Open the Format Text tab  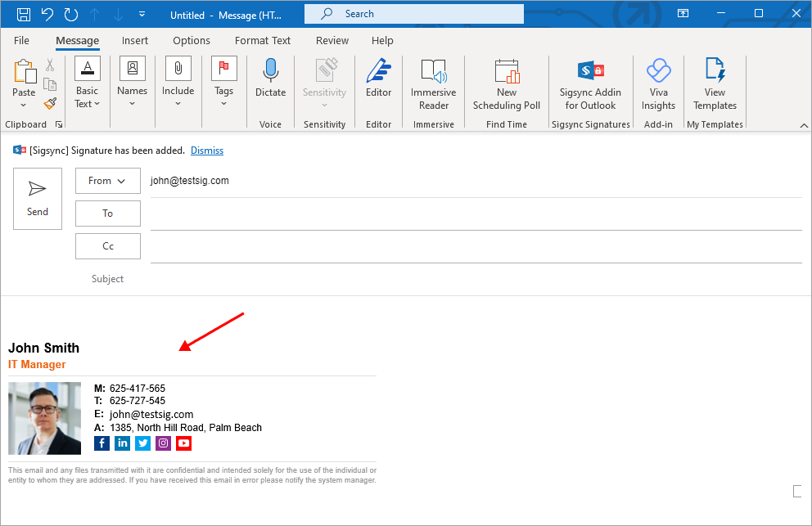[262, 40]
